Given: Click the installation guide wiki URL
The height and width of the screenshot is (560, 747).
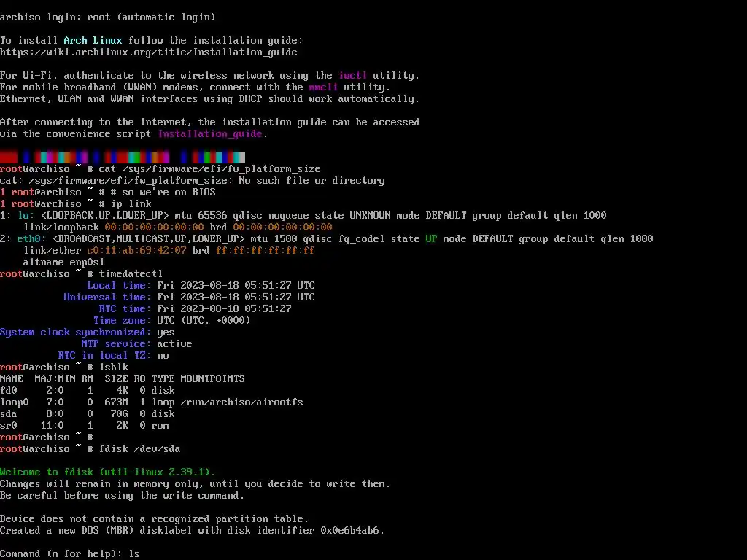Looking at the screenshot, I should click(149, 52).
